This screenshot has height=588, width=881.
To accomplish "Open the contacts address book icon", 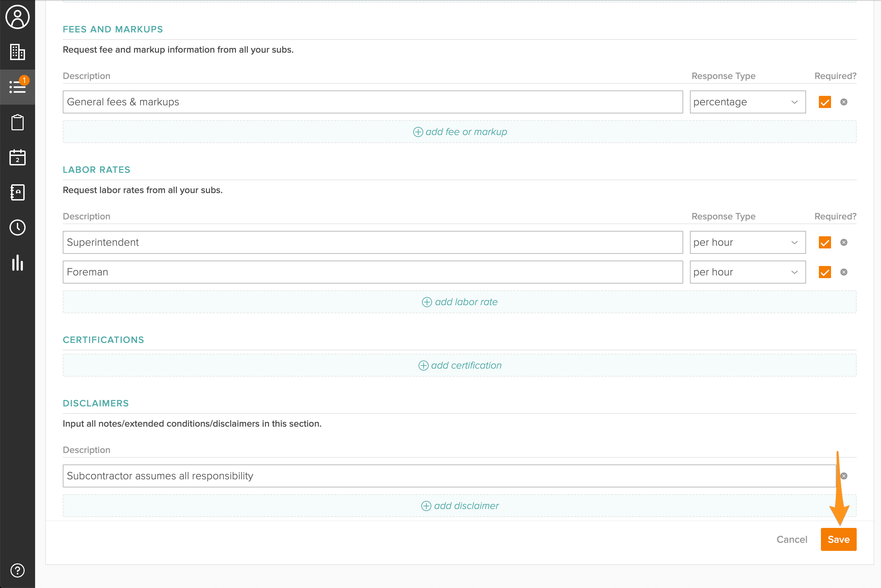I will pos(17,192).
